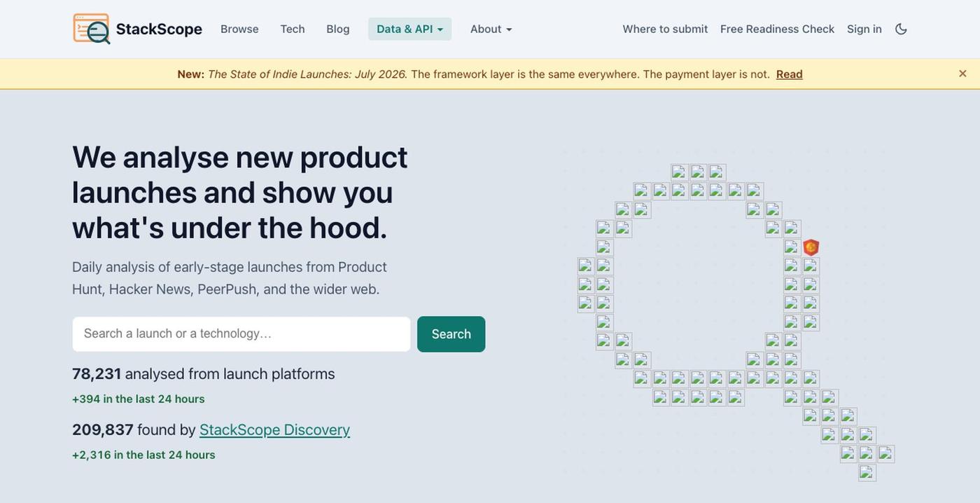Click the StackScope brand name text

point(159,29)
